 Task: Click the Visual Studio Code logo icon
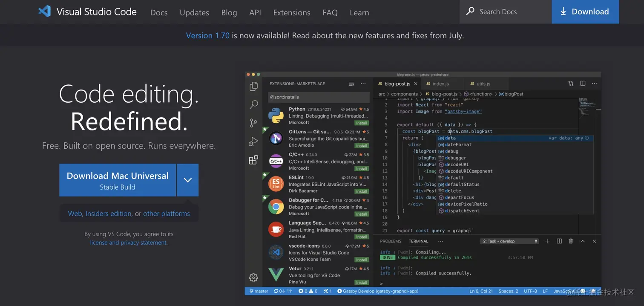click(x=45, y=12)
